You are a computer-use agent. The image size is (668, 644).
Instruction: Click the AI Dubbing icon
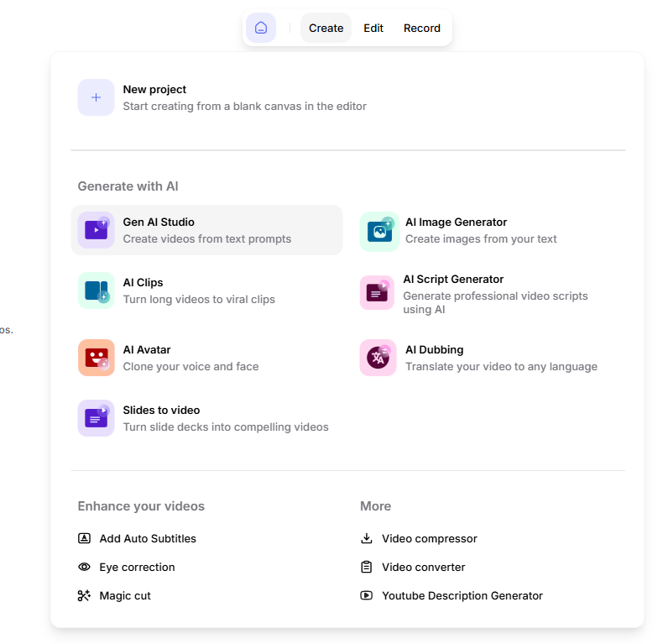[x=378, y=358]
